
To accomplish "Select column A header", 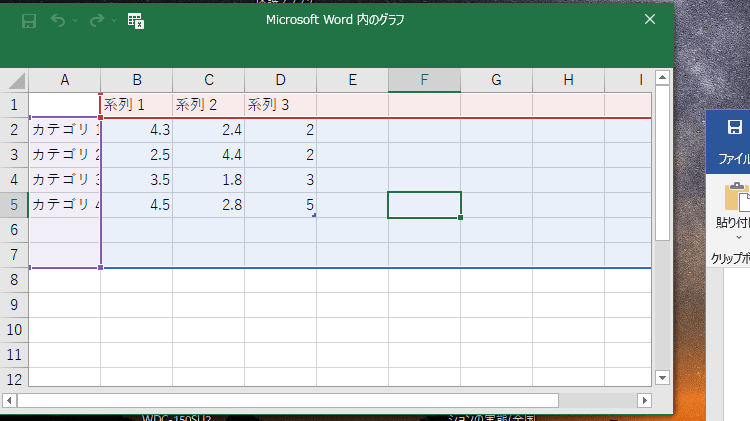I will tap(65, 80).
